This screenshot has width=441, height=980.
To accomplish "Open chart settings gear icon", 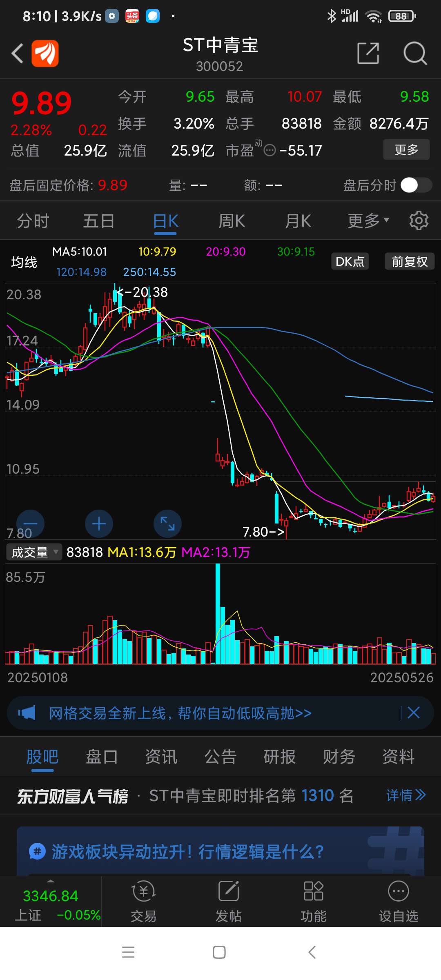I will [419, 221].
